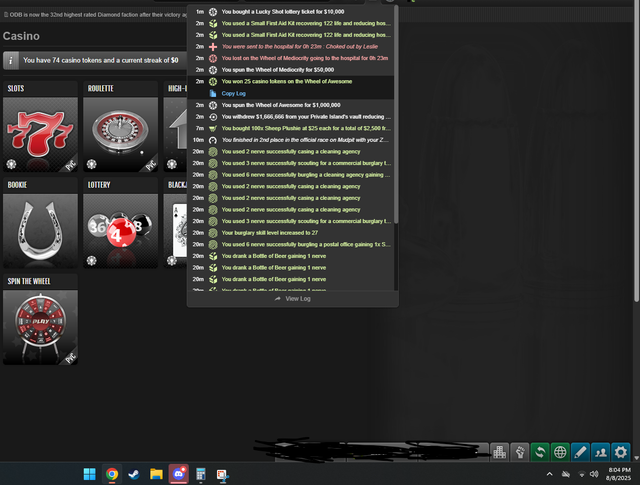The height and width of the screenshot is (485, 640).
Task: Open the blue gear chat settings icon
Action: 620,452
